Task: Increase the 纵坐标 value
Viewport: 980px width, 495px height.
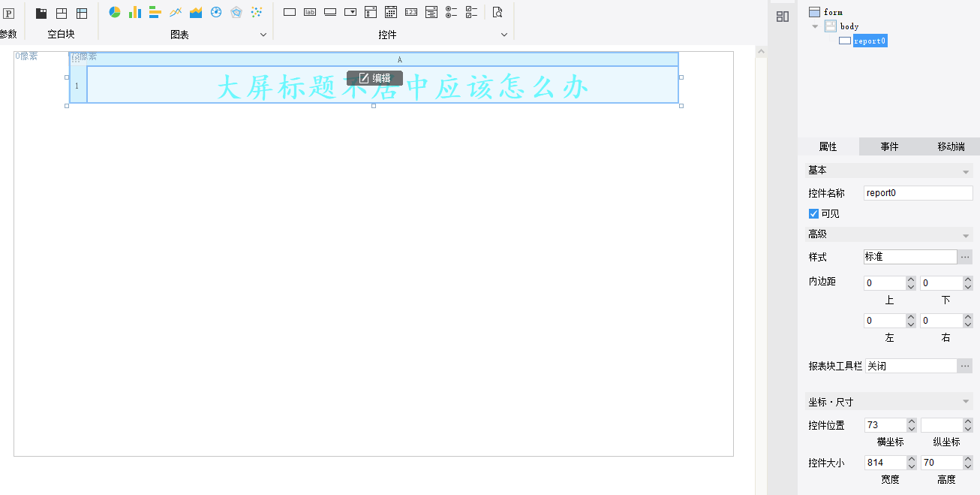Action: pos(968,422)
